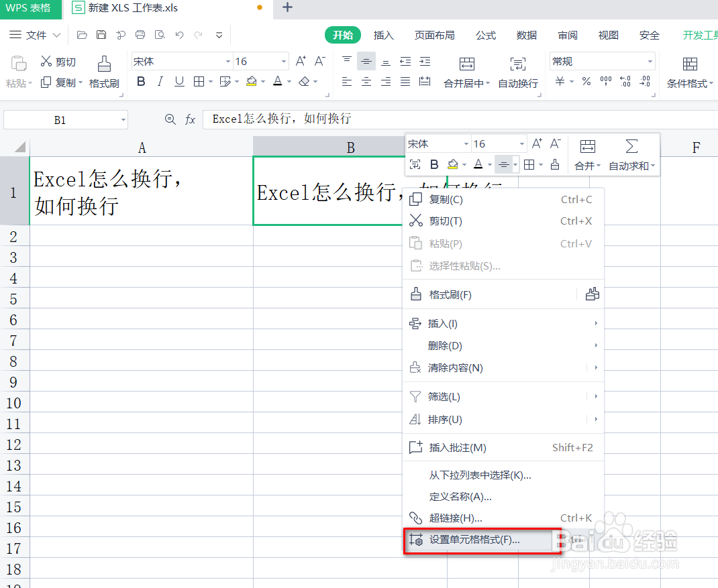The width and height of the screenshot is (718, 588).
Task: Pick the font color swatch
Action: [278, 82]
